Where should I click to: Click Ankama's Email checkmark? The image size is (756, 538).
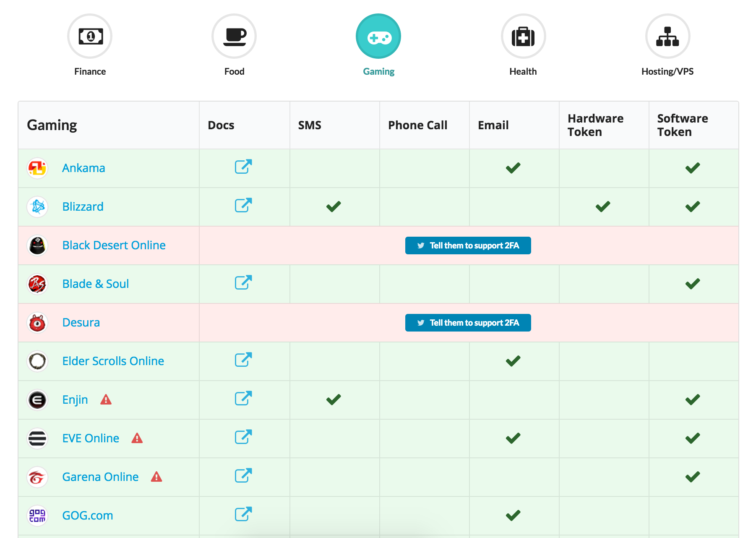(x=513, y=168)
